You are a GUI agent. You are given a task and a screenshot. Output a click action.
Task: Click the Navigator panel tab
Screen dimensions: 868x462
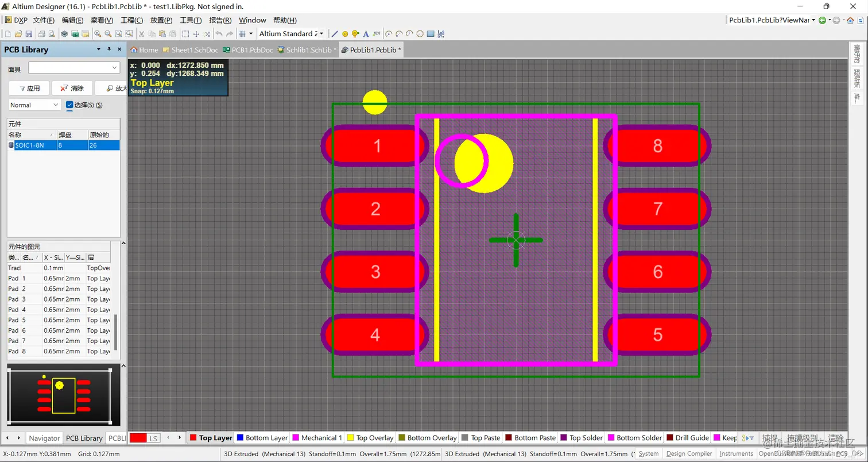pos(44,438)
